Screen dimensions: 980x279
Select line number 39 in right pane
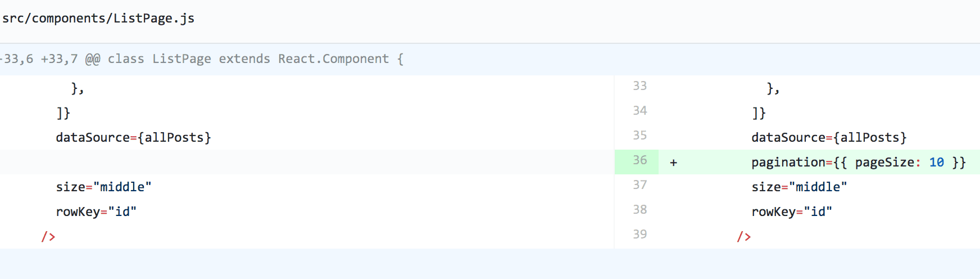pos(639,235)
